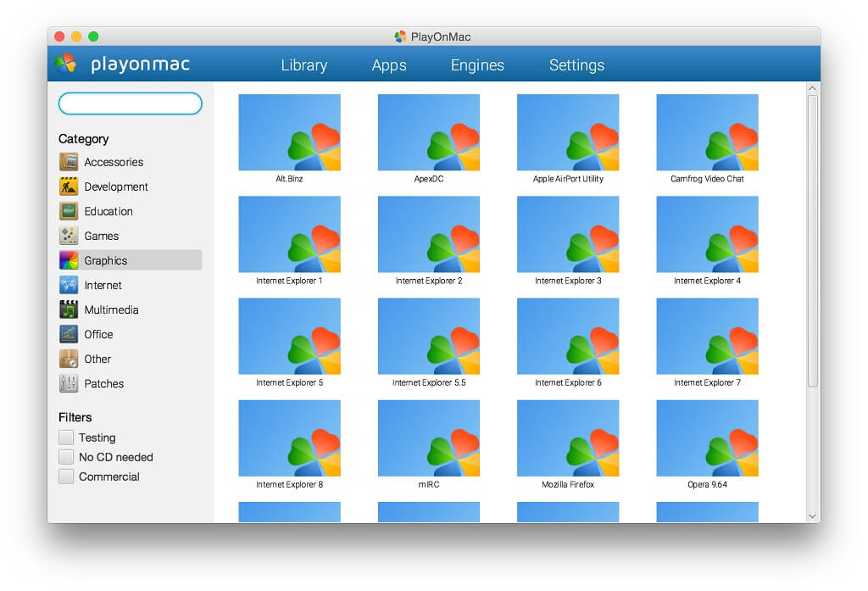The image size is (868, 591).
Task: Click the Accessories category icon
Action: tap(69, 162)
